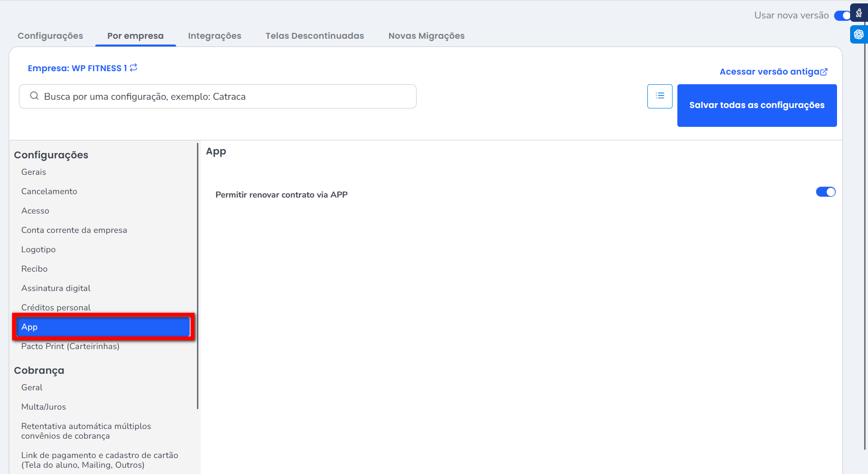Open the walking person side widget
This screenshot has width=868, height=474.
859,13
